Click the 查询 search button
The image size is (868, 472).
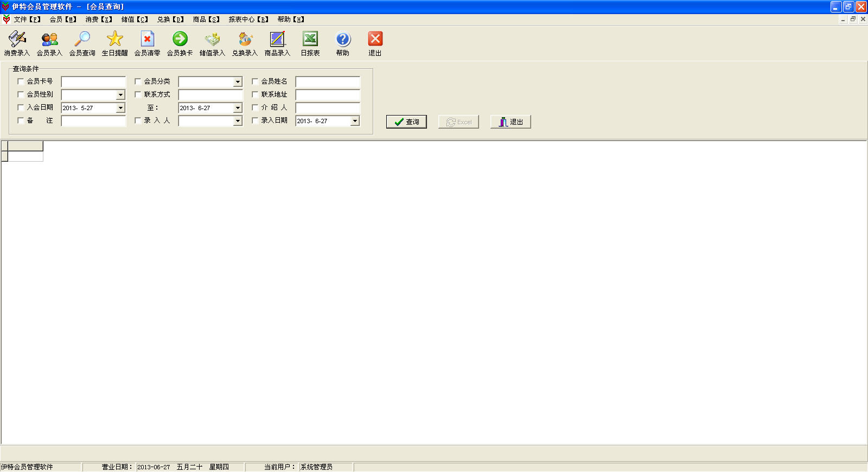406,122
